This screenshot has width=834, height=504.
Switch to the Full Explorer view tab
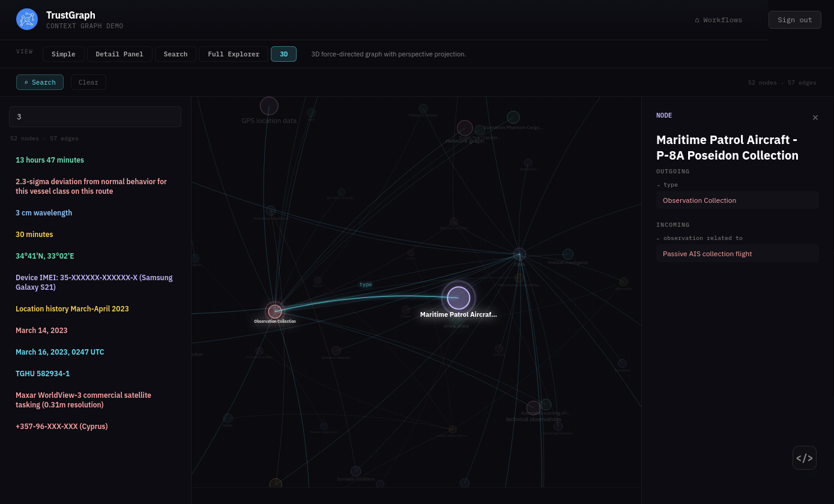[234, 54]
